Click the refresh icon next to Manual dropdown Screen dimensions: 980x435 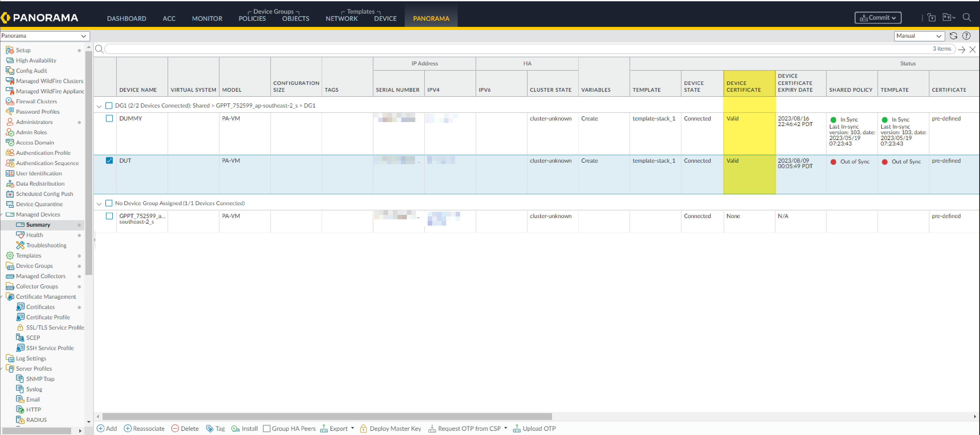click(953, 36)
